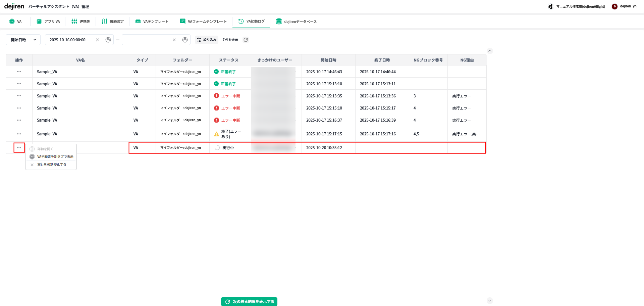644x306 pixels.
Task: Open actions menu for the 実行中 row
Action: tap(19, 148)
